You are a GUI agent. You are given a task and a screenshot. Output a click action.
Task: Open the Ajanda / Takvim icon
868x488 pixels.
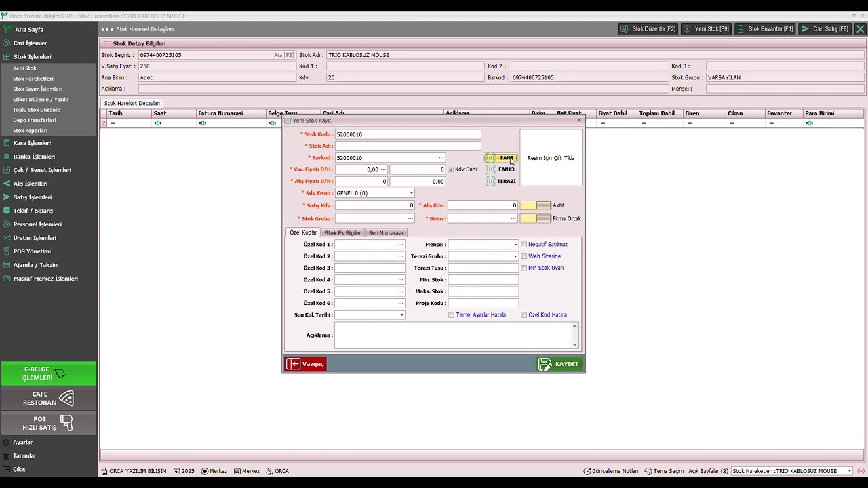click(x=7, y=265)
